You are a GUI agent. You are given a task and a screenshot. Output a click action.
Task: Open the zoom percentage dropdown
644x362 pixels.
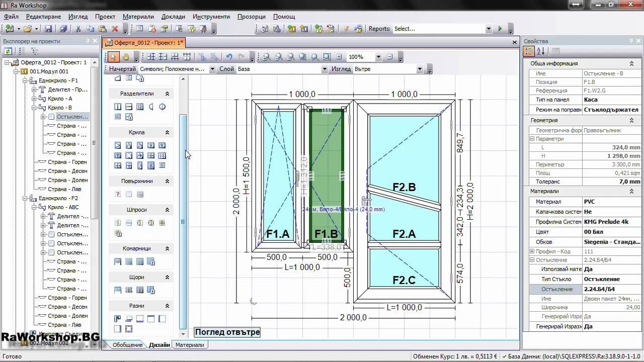click(x=378, y=57)
